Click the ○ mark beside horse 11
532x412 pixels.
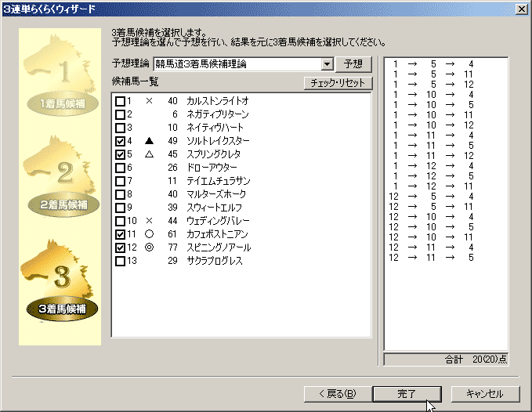click(149, 234)
